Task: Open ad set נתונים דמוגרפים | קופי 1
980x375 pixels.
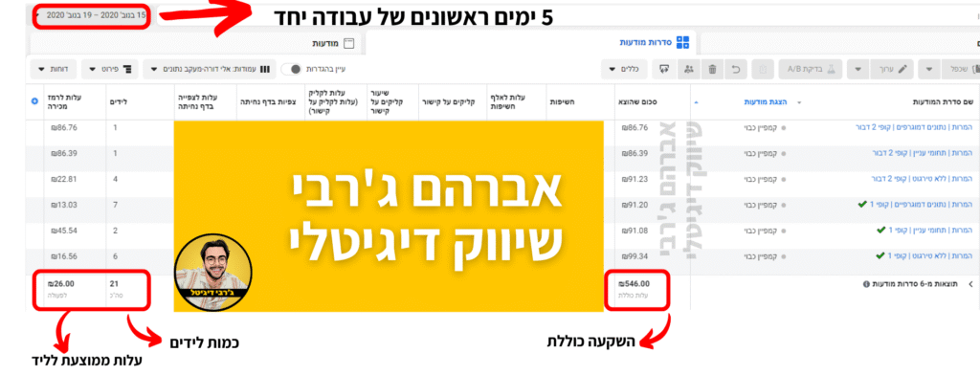Action: click(922, 205)
